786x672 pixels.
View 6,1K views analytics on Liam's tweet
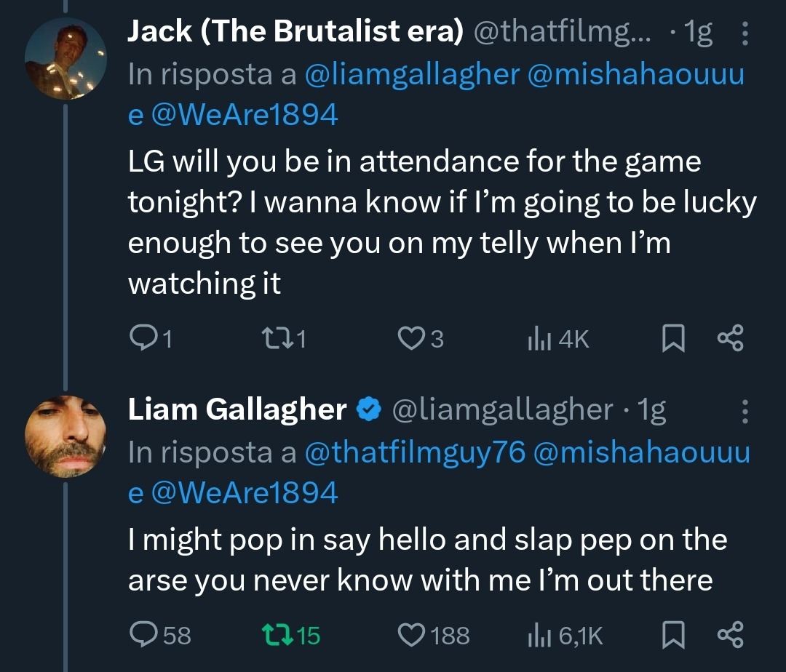565,635
